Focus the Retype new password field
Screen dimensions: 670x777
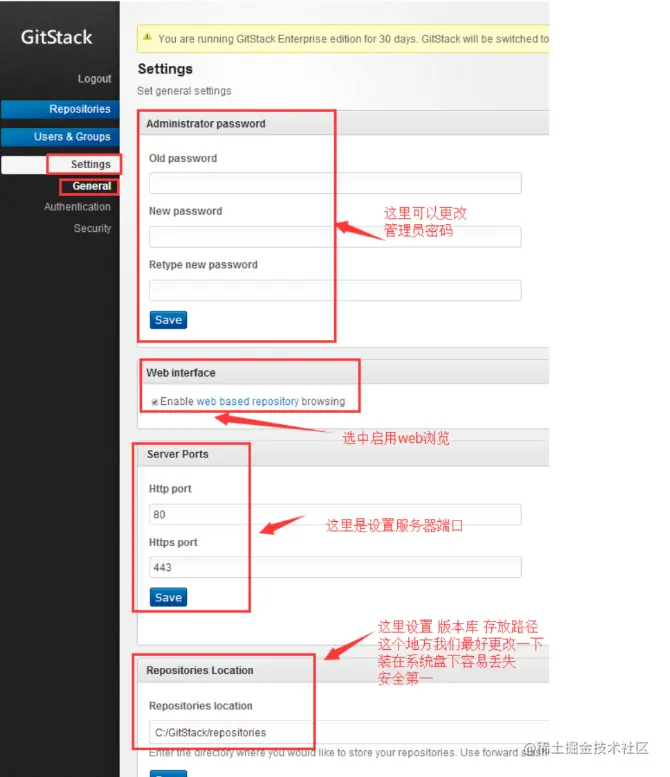335,290
